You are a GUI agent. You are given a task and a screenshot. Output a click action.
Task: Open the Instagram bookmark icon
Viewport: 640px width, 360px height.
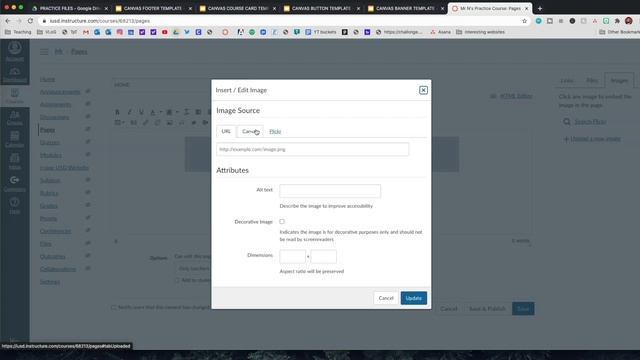point(120,32)
